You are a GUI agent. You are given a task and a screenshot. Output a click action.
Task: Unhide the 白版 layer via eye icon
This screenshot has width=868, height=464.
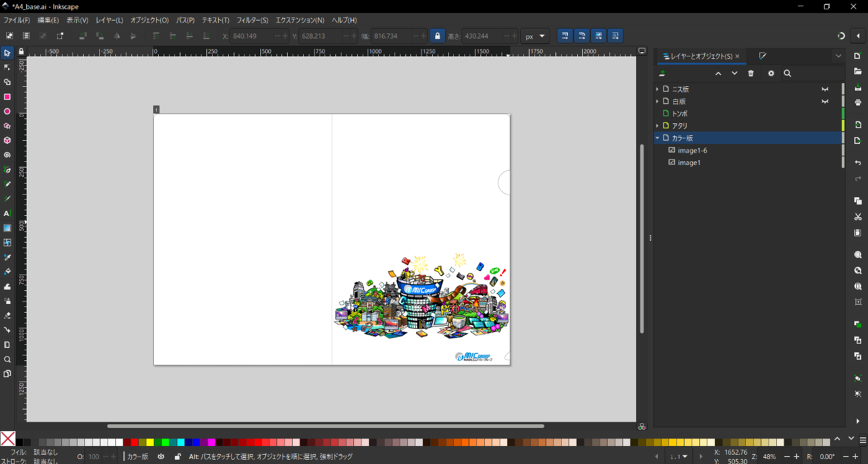click(825, 101)
